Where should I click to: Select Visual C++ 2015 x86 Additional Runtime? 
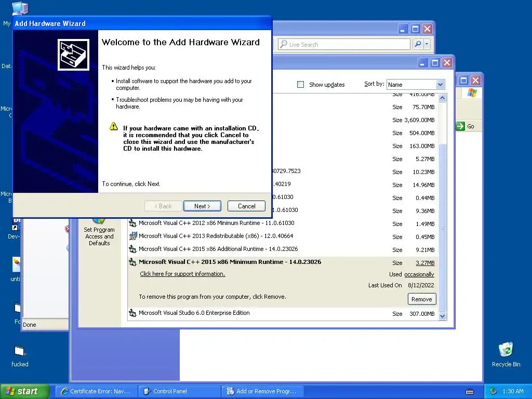pyautogui.click(x=218, y=249)
